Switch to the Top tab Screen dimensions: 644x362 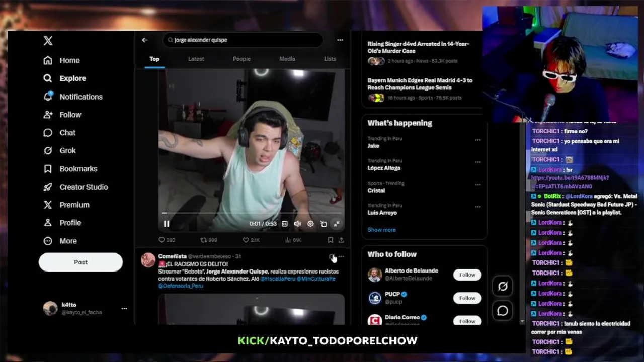[154, 59]
